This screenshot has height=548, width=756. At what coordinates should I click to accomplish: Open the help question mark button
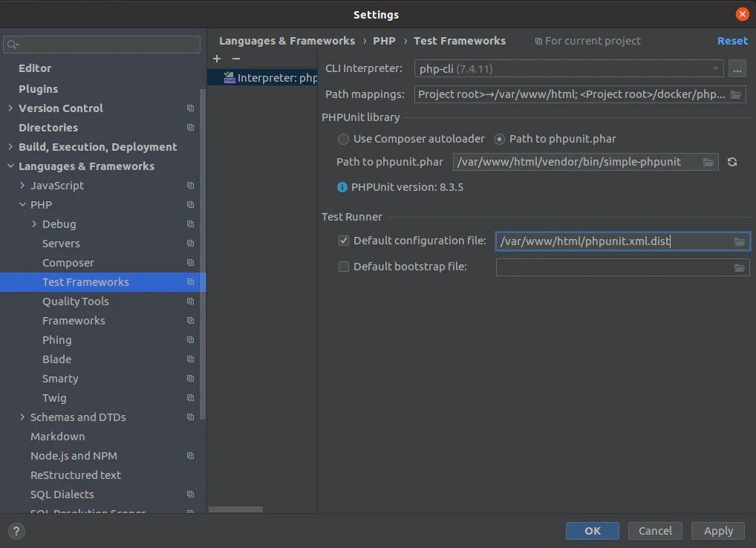(x=16, y=531)
